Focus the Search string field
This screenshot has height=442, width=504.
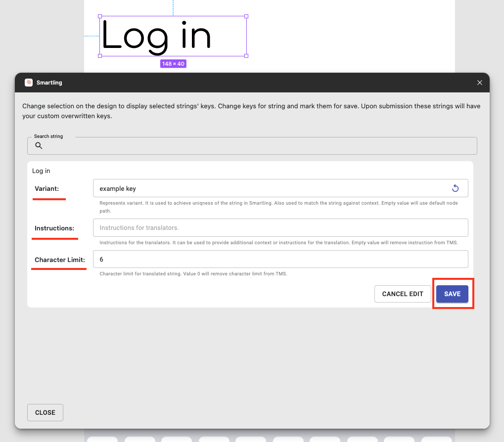pos(252,146)
